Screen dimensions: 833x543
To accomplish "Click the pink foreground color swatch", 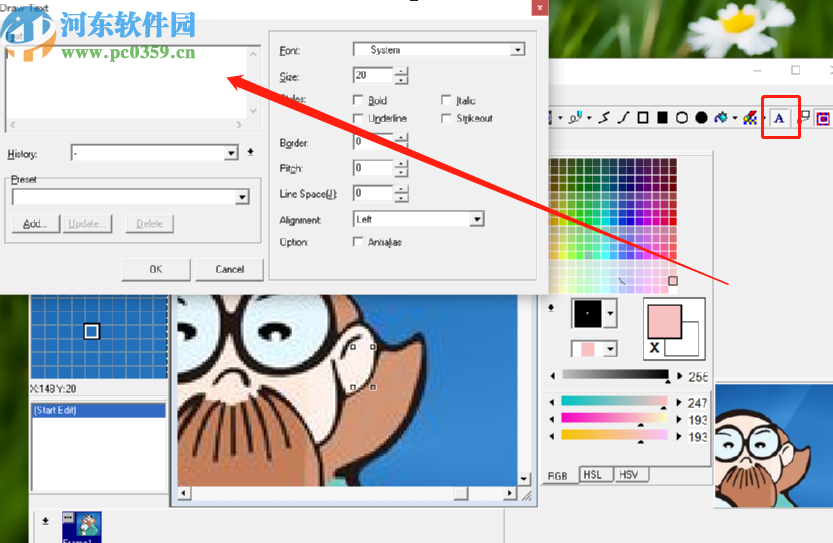I will coord(664,321).
